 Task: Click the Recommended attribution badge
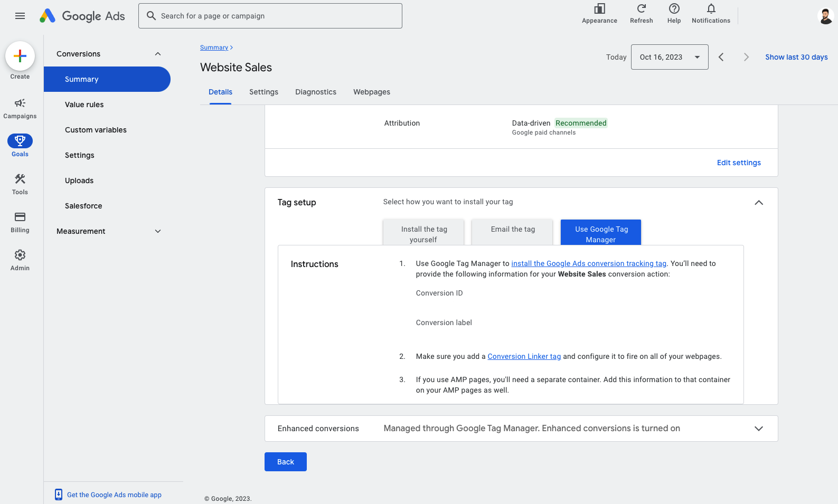point(581,123)
